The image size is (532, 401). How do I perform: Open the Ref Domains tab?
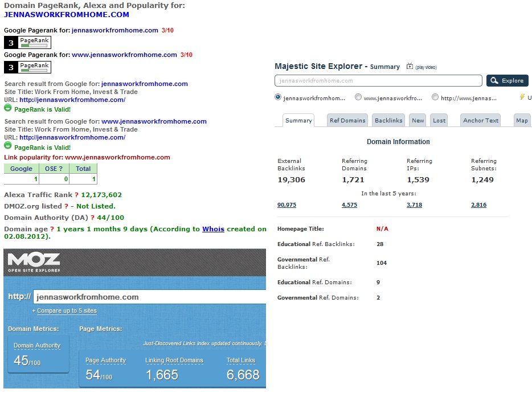347,120
